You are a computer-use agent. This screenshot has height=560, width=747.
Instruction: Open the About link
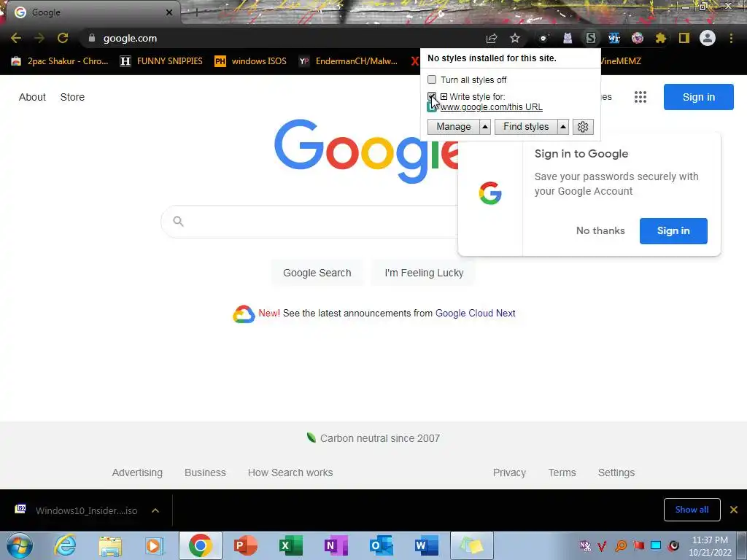click(32, 97)
